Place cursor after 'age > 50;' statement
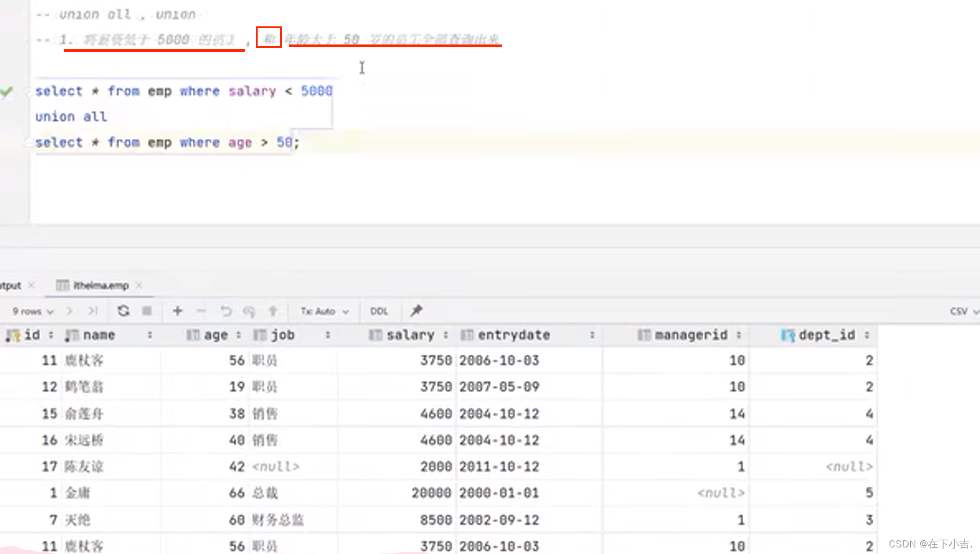This screenshot has height=554, width=980. pos(299,143)
